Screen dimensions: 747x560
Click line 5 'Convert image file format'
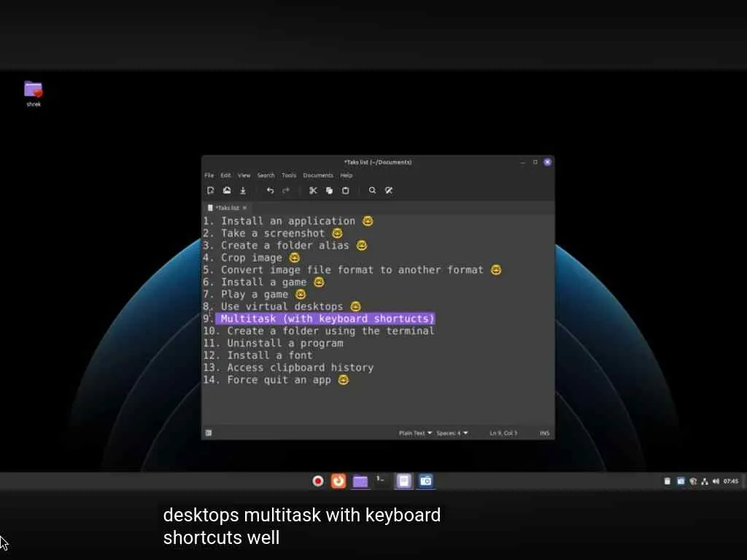coord(352,270)
